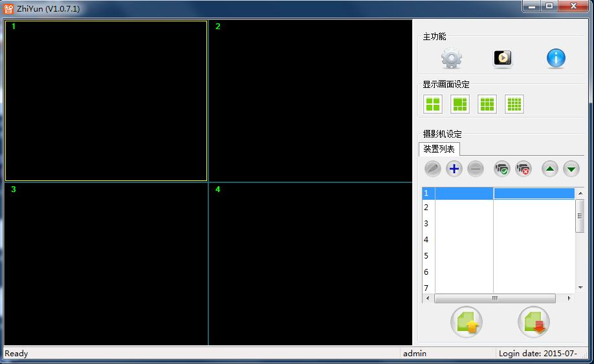The height and width of the screenshot is (364, 594).
Task: Select device list row 4
Action: (498, 240)
